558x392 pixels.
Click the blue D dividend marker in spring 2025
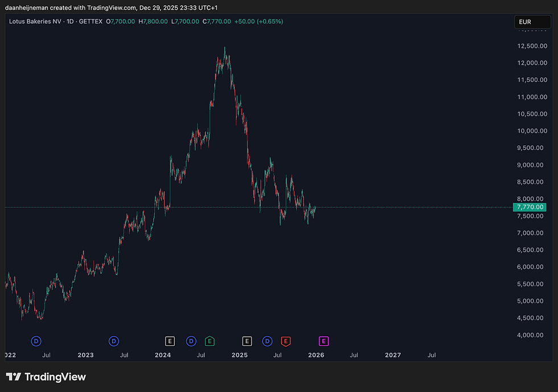tap(267, 341)
